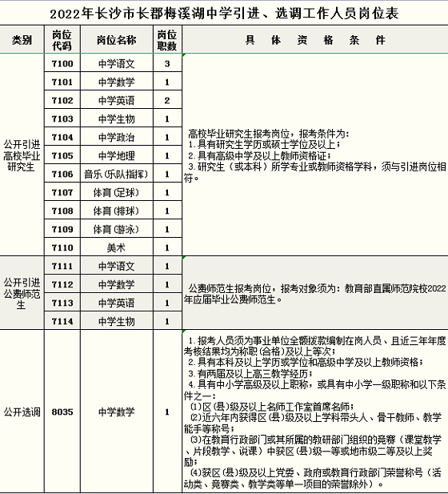This screenshot has width=448, height=494.
Task: Click the line 3.有两届及以上高三教学经历
Action: pos(250,374)
